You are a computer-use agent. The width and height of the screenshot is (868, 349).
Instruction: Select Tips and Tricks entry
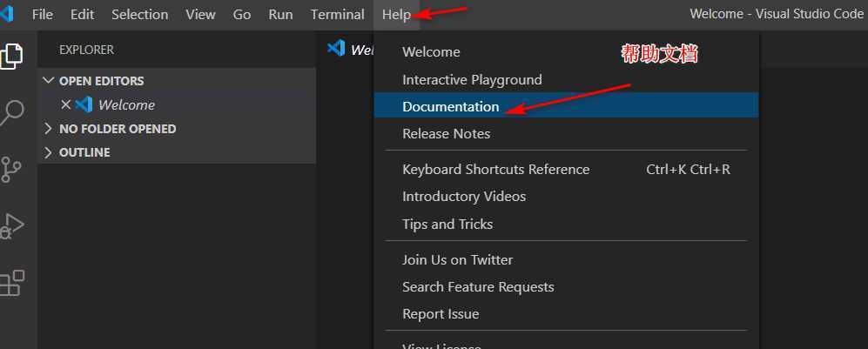(x=566, y=224)
